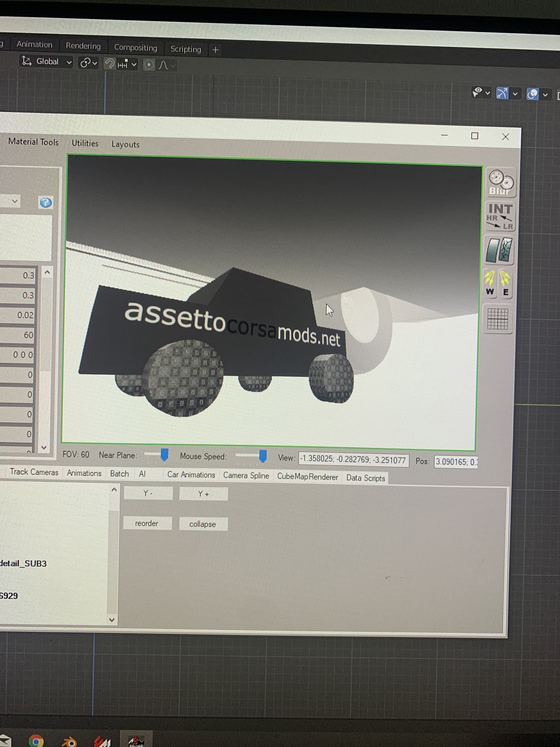The width and height of the screenshot is (560, 747).
Task: Select the Track Cameras tab
Action: 34,472
